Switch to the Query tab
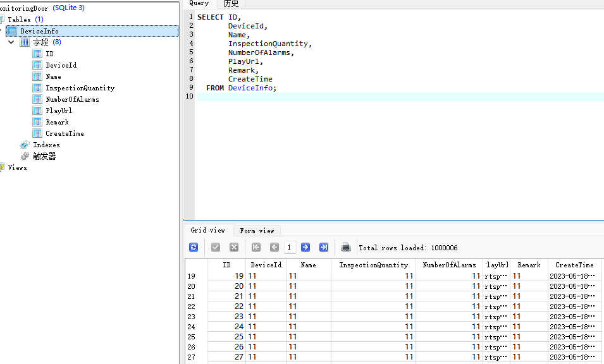Viewport: 604px width, 364px height. [x=199, y=3]
